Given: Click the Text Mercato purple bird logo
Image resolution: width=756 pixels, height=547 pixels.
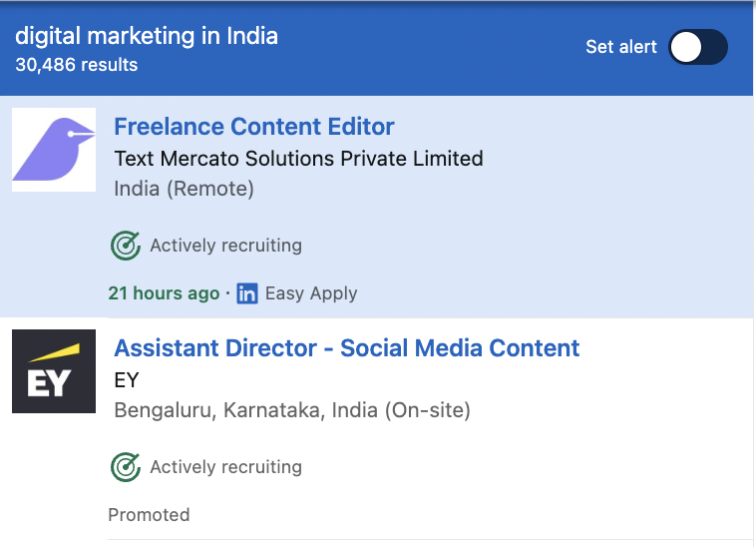Looking at the screenshot, I should coord(54,150).
